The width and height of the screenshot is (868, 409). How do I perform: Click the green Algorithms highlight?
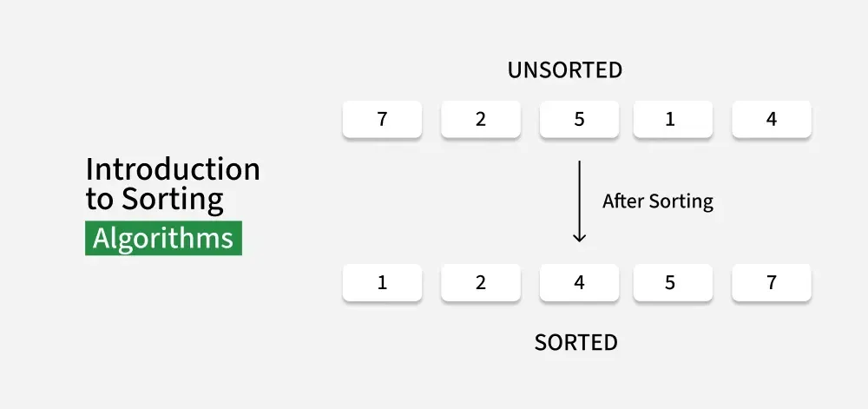[163, 238]
